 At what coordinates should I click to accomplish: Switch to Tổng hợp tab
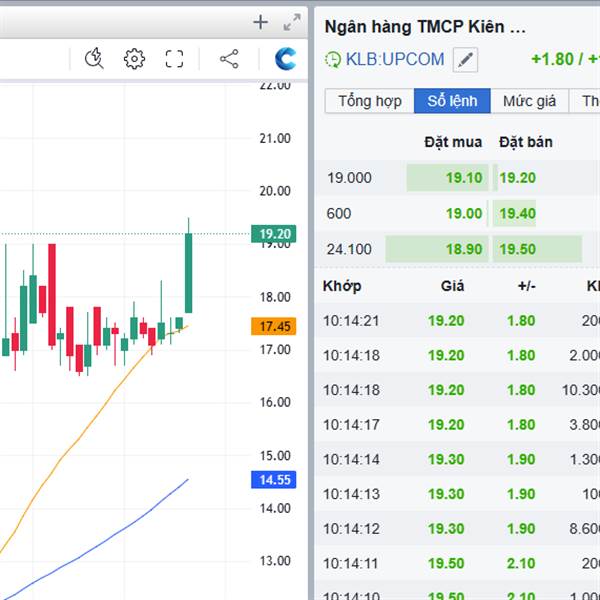[x=370, y=101]
